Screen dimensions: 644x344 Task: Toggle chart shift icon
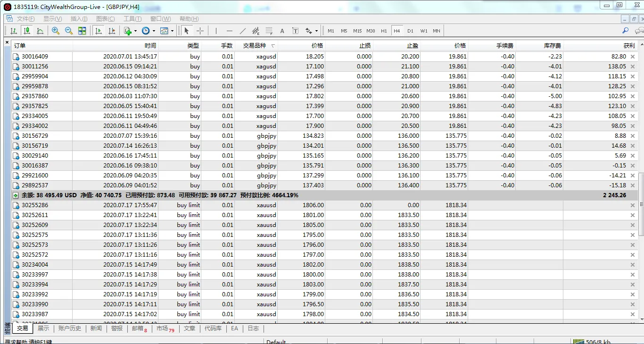(112, 31)
